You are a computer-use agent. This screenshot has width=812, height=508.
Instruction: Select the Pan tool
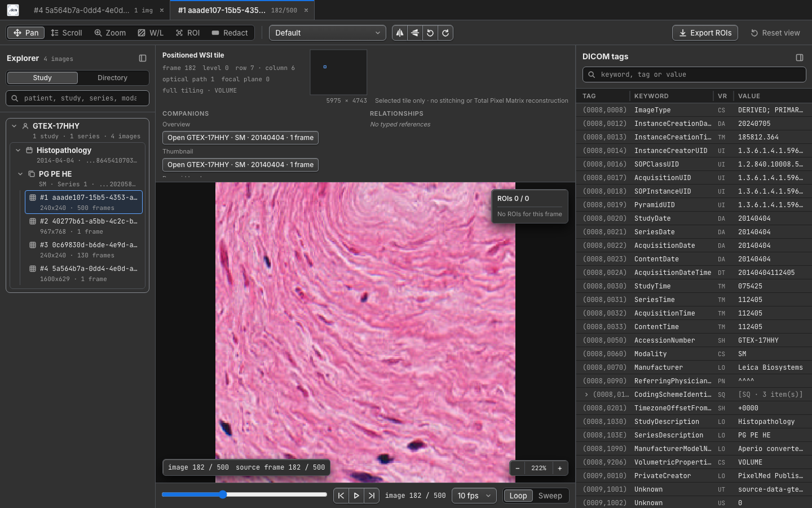click(26, 33)
